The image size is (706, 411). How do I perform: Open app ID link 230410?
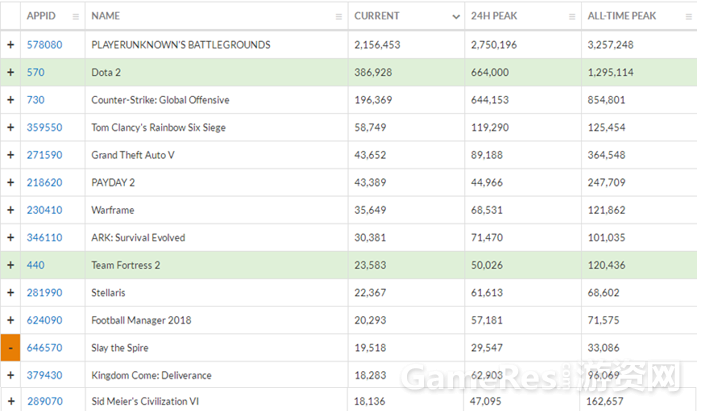44,210
